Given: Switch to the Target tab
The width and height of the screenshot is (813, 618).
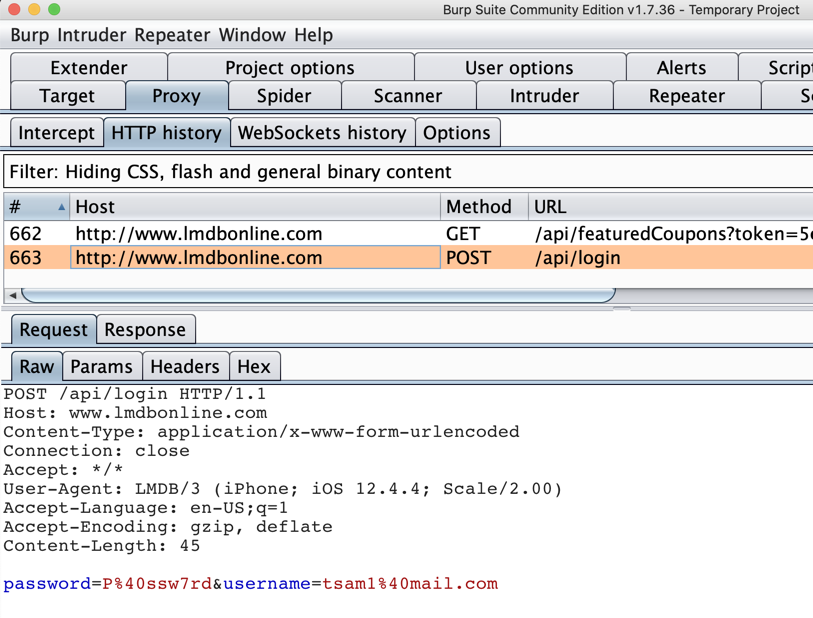Looking at the screenshot, I should [67, 95].
